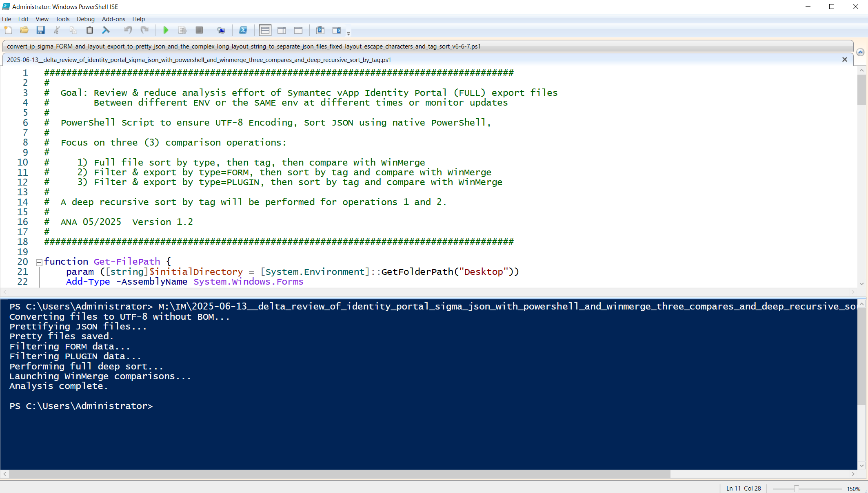Click the Clear Console Pane icon
The image size is (868, 493).
coord(106,30)
